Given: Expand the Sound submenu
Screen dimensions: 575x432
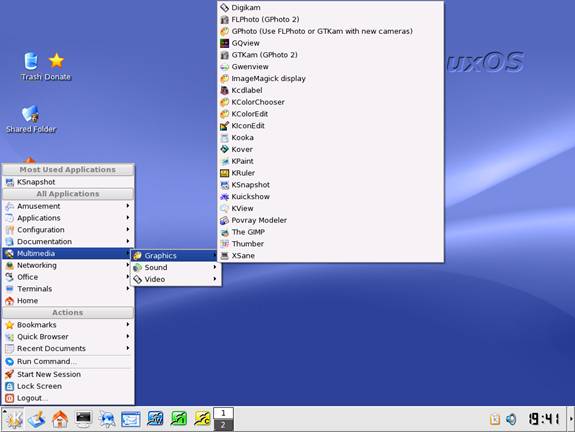Looking at the screenshot, I should [x=175, y=267].
